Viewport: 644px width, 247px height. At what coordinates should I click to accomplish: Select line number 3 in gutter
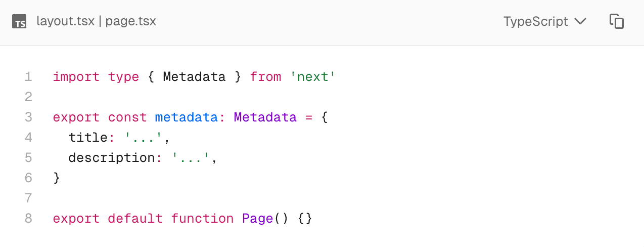click(28, 117)
